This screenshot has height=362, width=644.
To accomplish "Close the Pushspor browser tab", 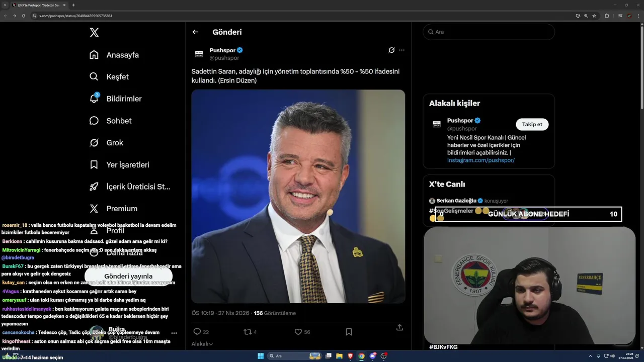I will click(x=64, y=5).
